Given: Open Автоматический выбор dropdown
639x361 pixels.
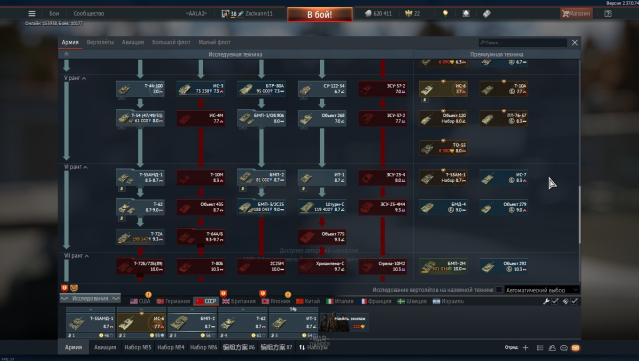Looking at the screenshot, I should 542,290.
